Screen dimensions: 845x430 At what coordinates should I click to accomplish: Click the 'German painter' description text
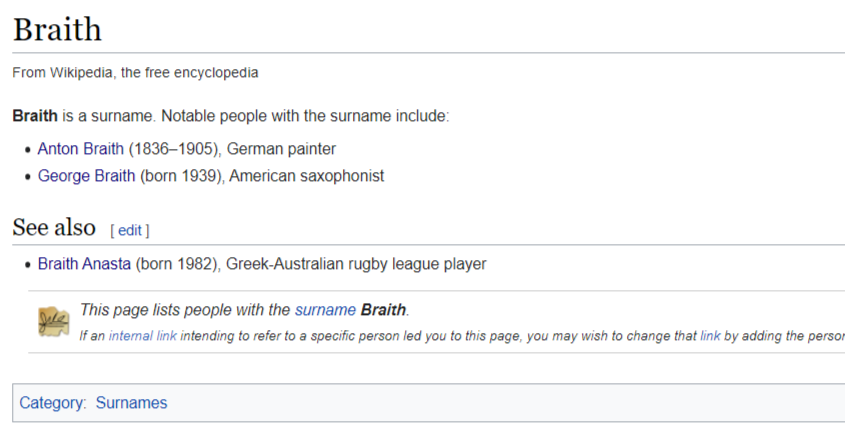click(281, 149)
